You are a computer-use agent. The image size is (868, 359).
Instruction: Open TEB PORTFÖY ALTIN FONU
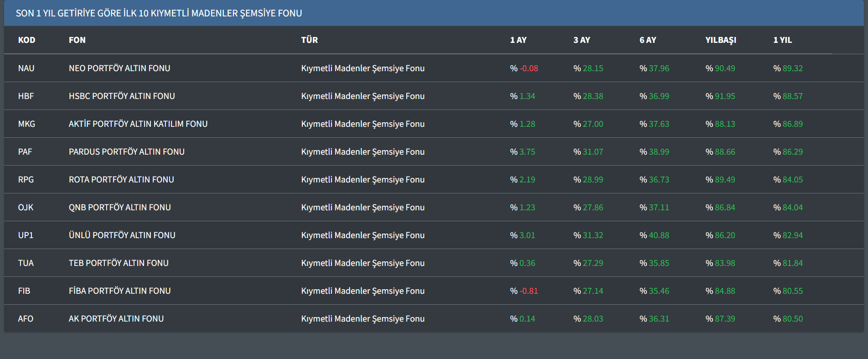click(x=119, y=263)
